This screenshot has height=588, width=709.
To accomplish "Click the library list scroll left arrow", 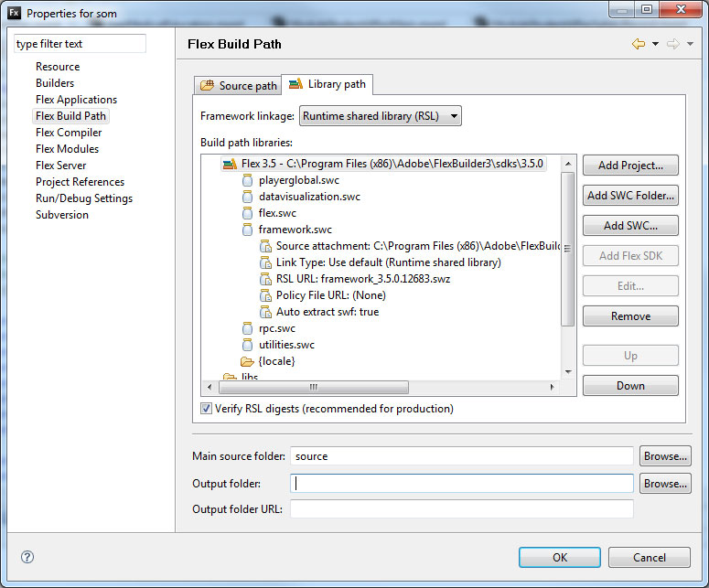I will pyautogui.click(x=209, y=388).
